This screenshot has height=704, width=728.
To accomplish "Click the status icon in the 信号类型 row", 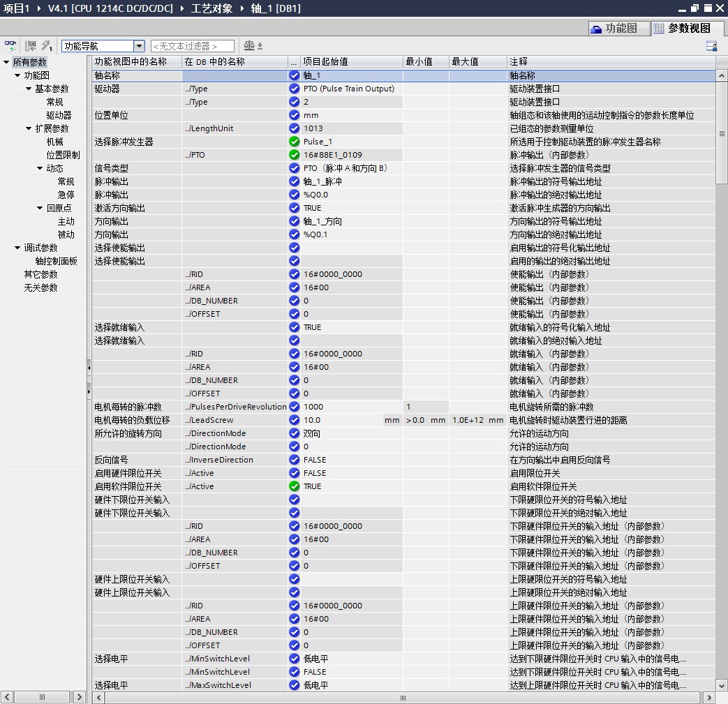I will (294, 168).
